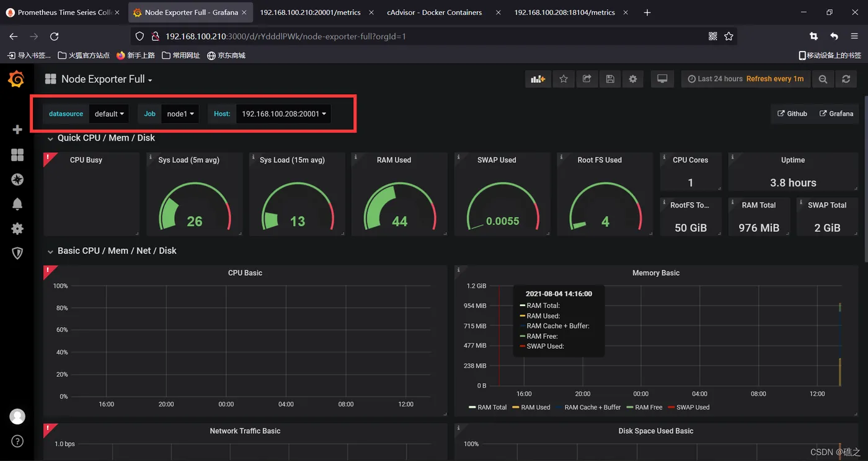Click the Add panel toolbar icon

coord(538,79)
